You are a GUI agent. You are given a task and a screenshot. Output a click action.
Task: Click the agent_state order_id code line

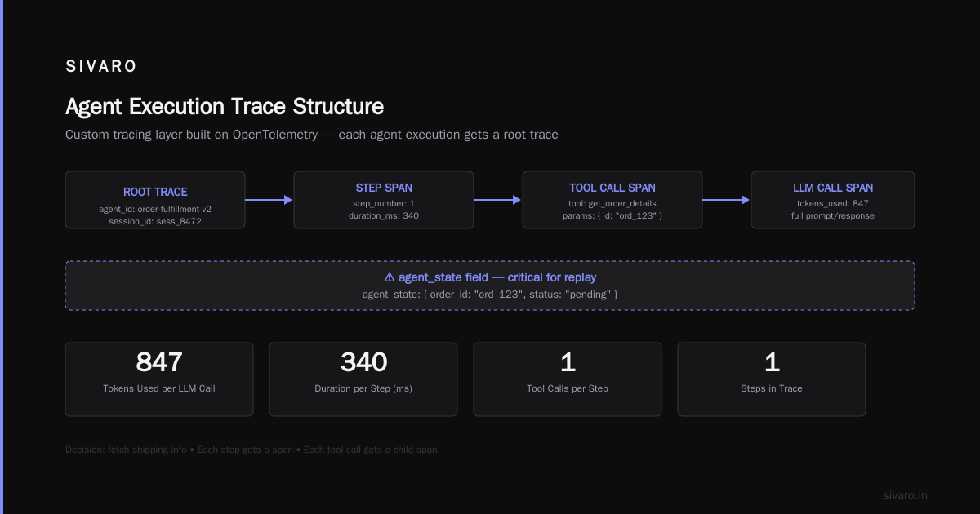pyautogui.click(x=490, y=294)
